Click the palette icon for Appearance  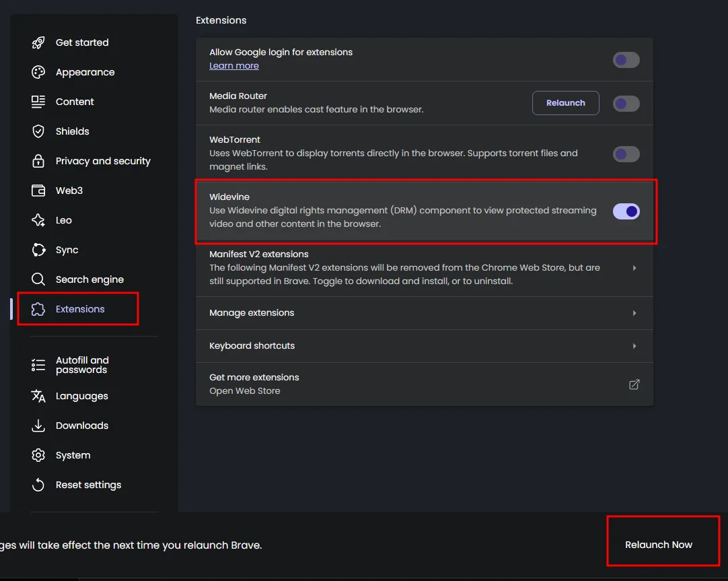pos(38,72)
